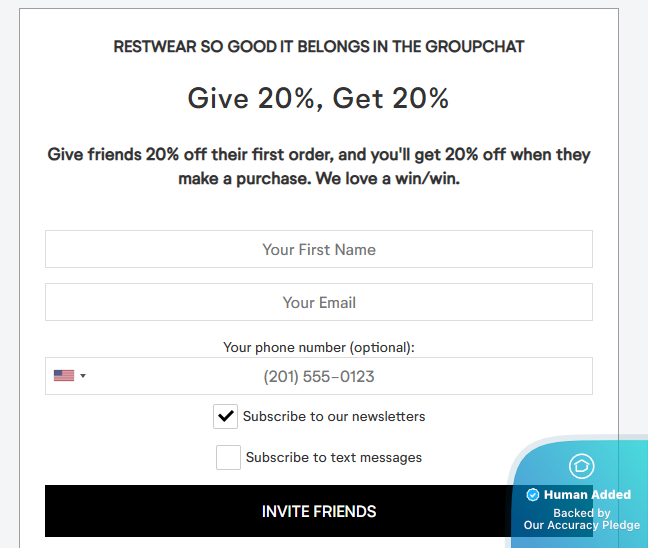Click Our Accuracy Pledge text
The height and width of the screenshot is (548, 648).
pyautogui.click(x=582, y=525)
